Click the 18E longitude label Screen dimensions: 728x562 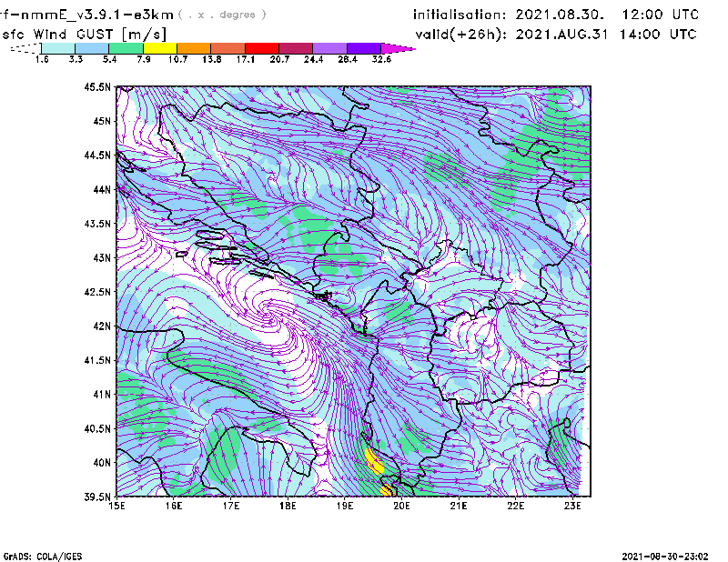click(288, 506)
